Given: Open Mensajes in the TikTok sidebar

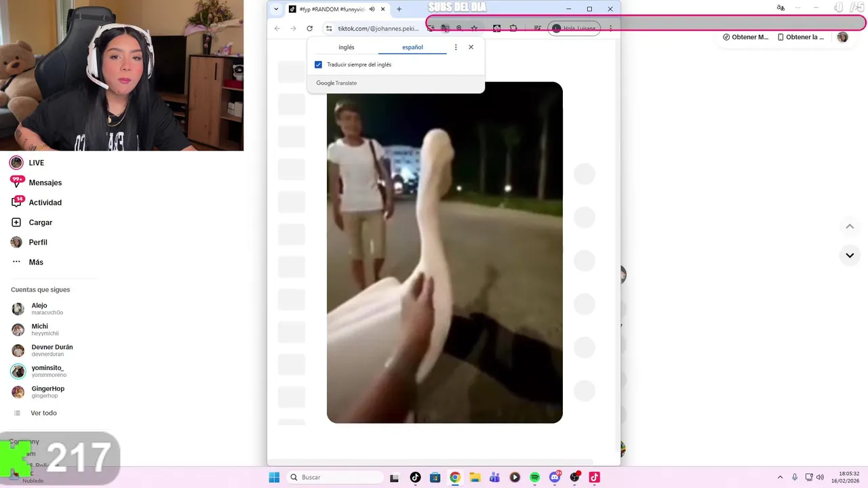Looking at the screenshot, I should click(36, 182).
